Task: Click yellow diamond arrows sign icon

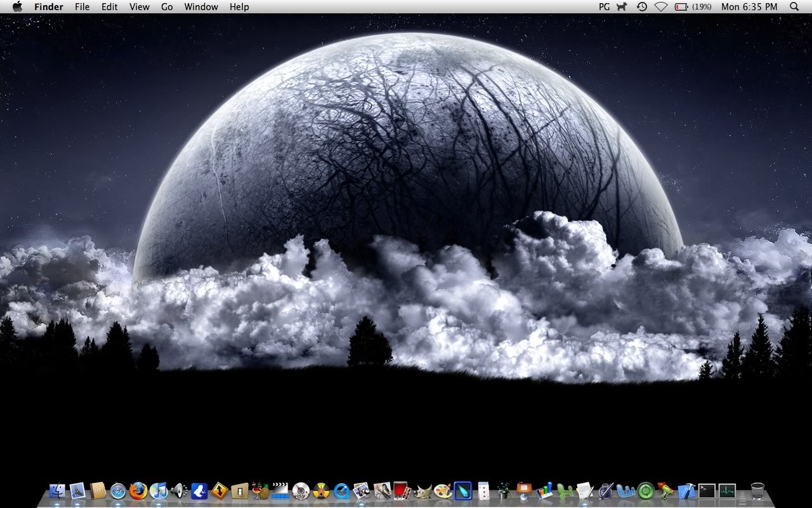Action: (x=219, y=490)
